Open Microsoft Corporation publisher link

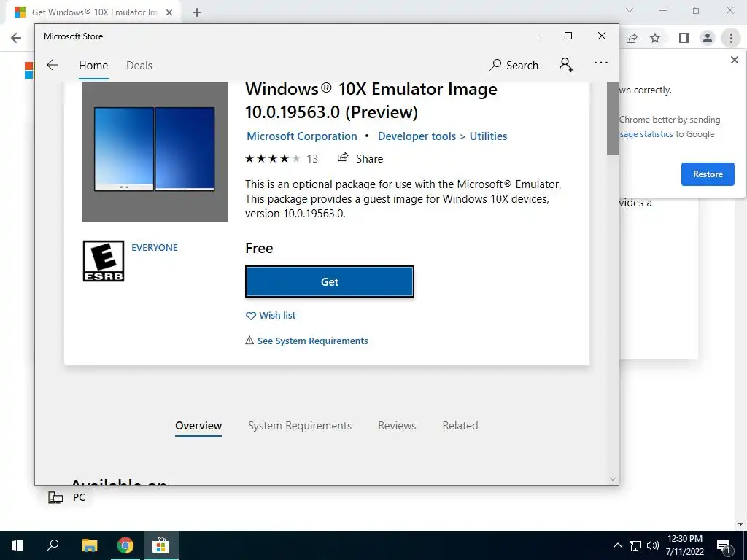[301, 136]
